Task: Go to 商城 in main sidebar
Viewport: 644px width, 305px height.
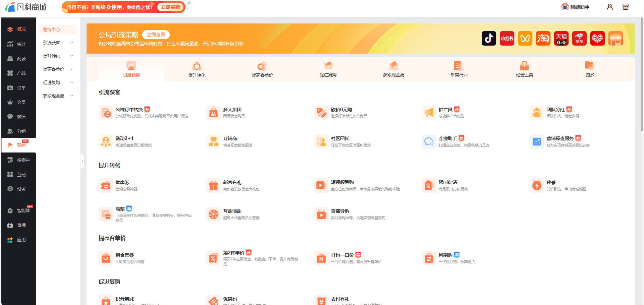Action: (18, 59)
